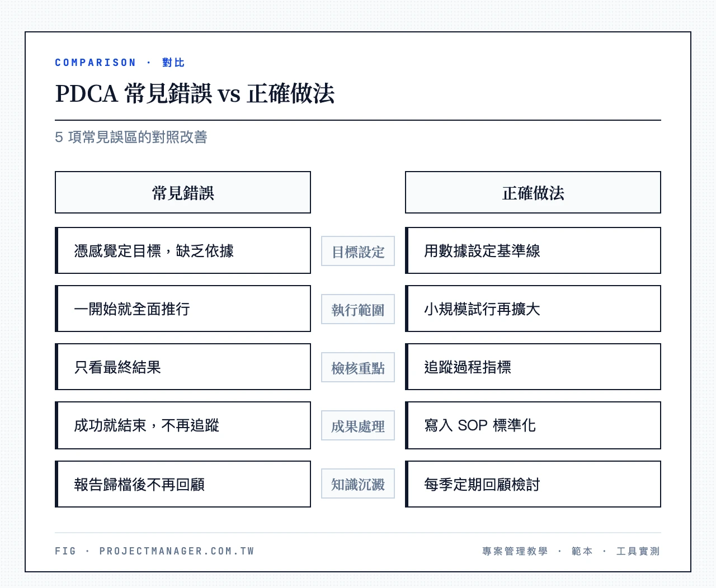Click the footer text "範本"

pos(582,551)
